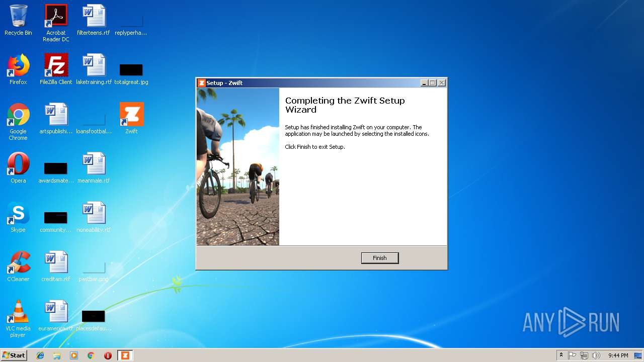The width and height of the screenshot is (644, 362).
Task: Click 'Completing the Zwift Setup Wizard' heading
Action: pyautogui.click(x=345, y=105)
